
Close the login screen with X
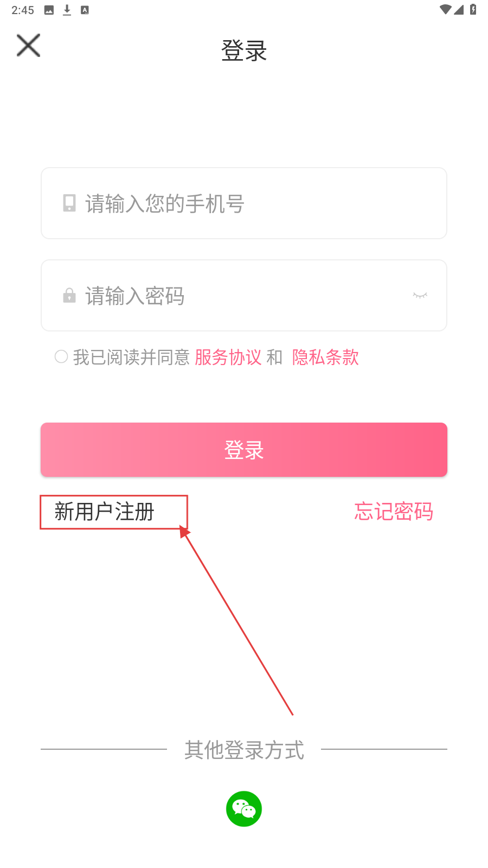tap(28, 46)
